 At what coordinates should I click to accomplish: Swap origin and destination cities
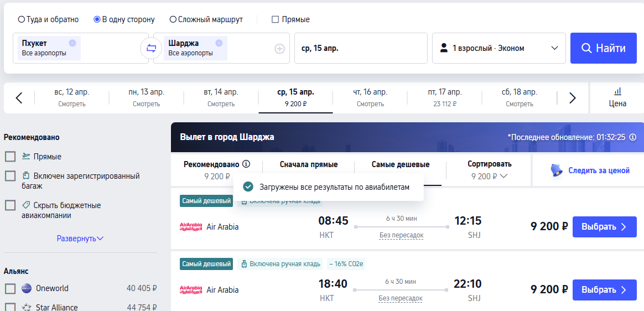click(151, 48)
